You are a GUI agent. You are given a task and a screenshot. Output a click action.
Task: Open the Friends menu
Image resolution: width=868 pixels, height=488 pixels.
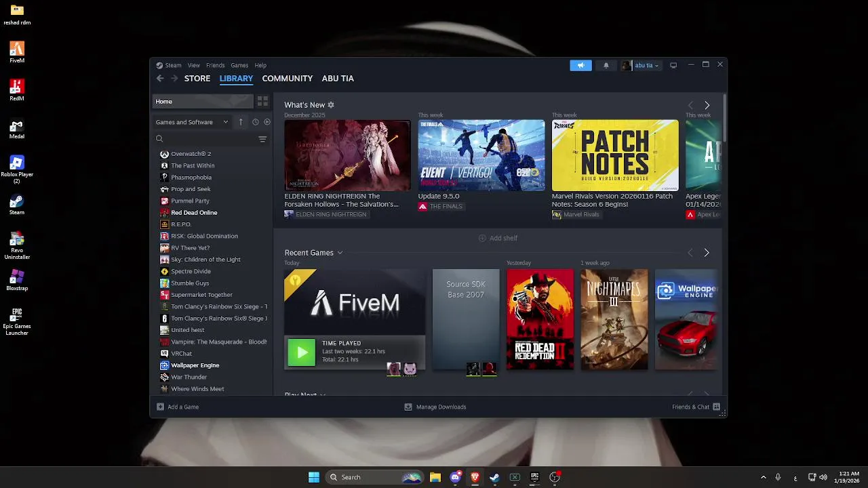pos(216,66)
